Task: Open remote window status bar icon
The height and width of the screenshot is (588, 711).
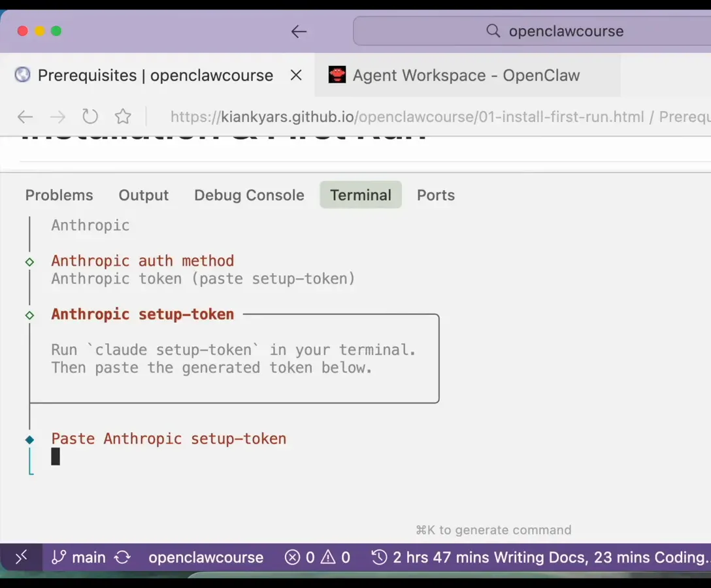Action: click(22, 557)
